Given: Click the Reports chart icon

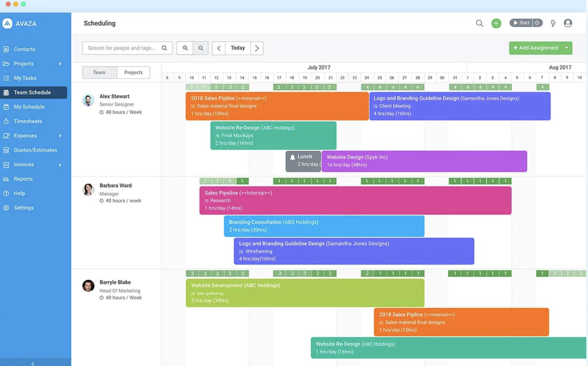Looking at the screenshot, I should (x=6, y=179).
